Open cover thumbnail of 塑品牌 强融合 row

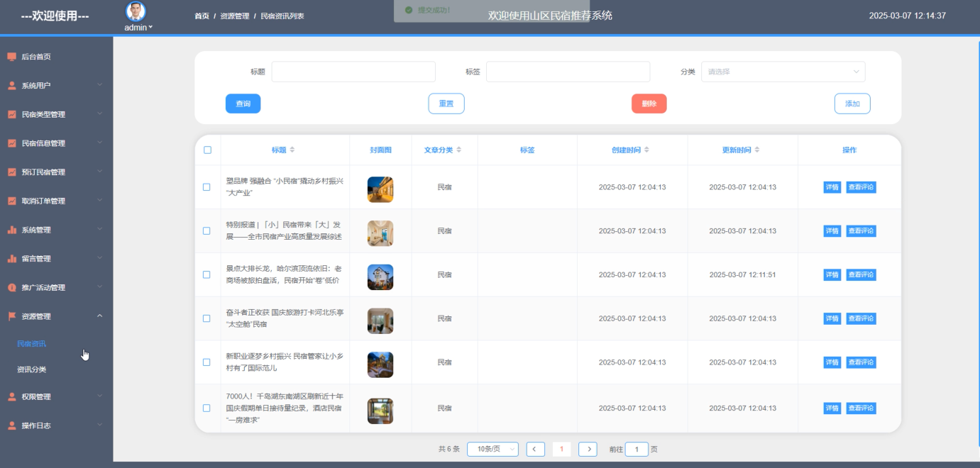380,189
